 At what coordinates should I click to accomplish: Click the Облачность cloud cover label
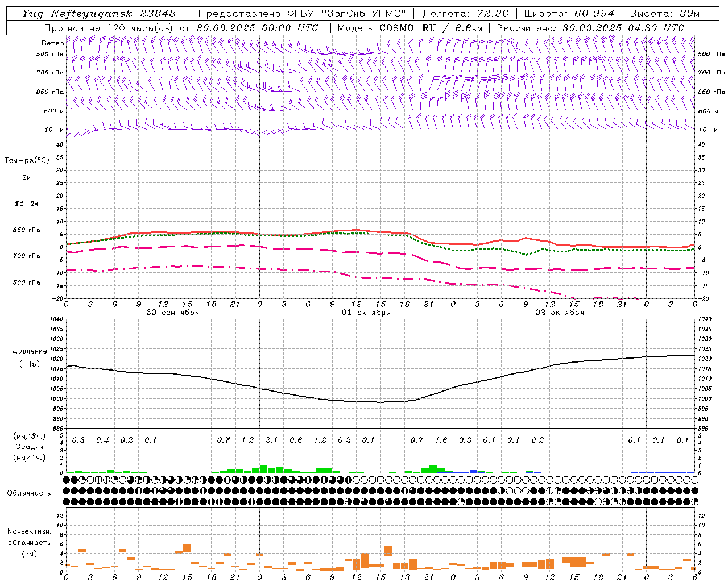[29, 493]
